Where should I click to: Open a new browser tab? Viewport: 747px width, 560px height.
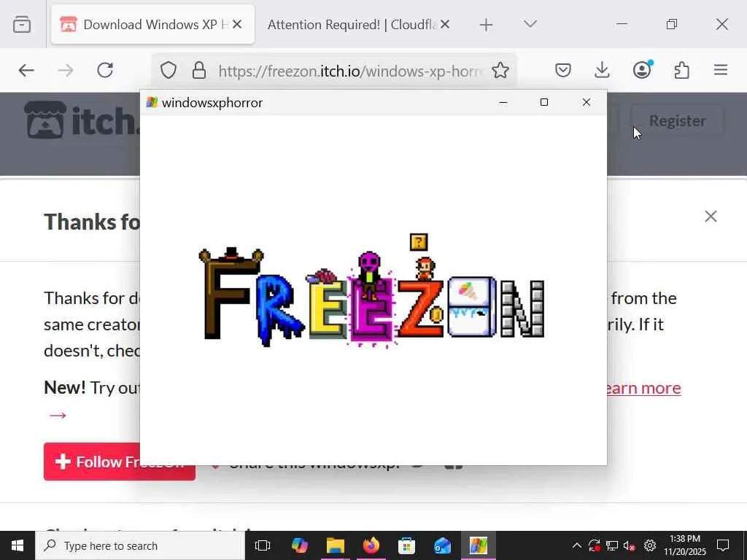tap(486, 24)
